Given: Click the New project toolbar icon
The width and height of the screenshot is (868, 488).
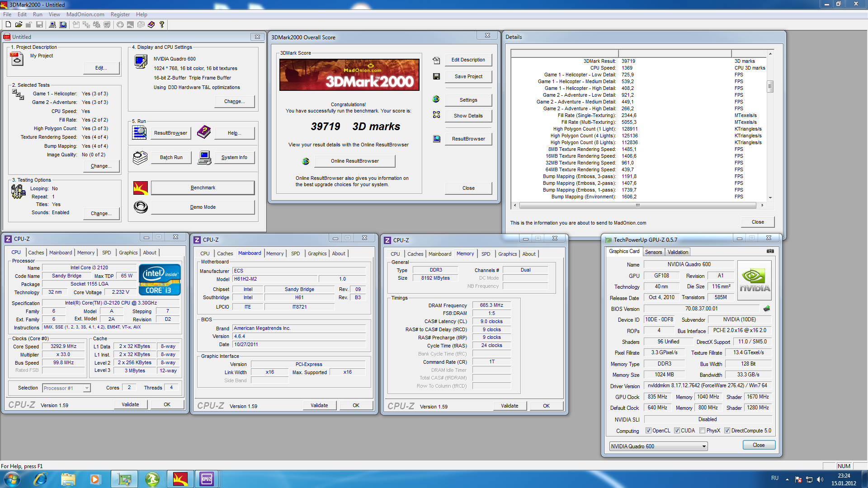Looking at the screenshot, I should pyautogui.click(x=8, y=24).
